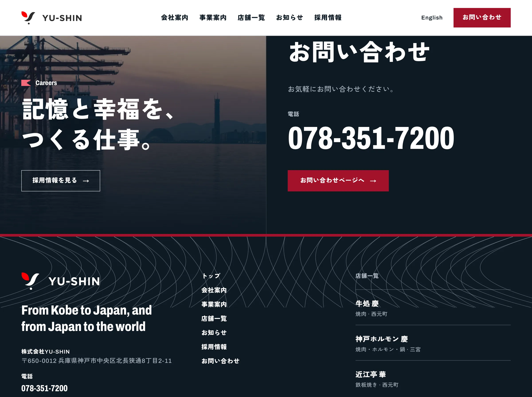Image resolution: width=532 pixels, height=397 pixels.
Task: Click the 採用情報を見る button
Action: click(x=61, y=181)
